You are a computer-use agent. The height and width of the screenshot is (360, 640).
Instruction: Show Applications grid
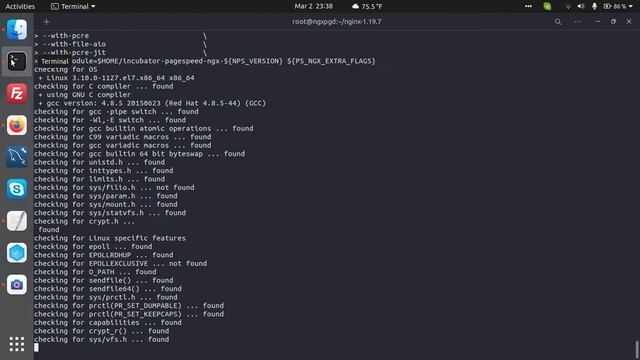(x=17, y=344)
